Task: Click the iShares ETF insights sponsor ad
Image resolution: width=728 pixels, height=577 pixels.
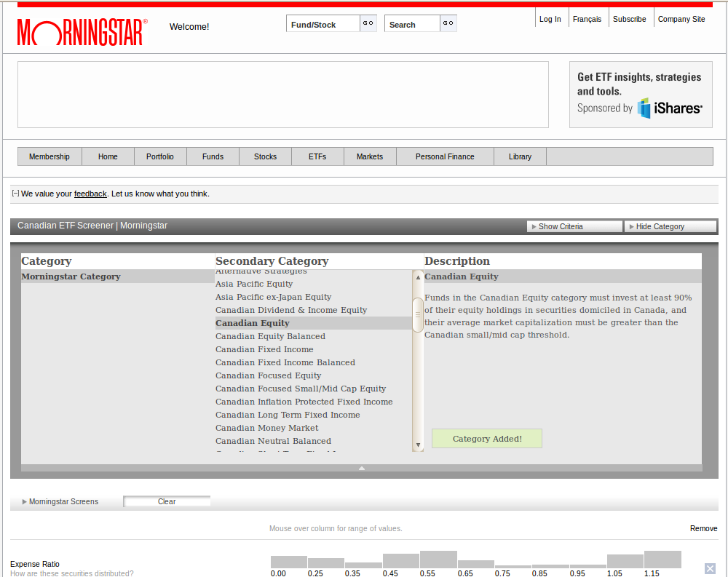Action: tap(641, 95)
